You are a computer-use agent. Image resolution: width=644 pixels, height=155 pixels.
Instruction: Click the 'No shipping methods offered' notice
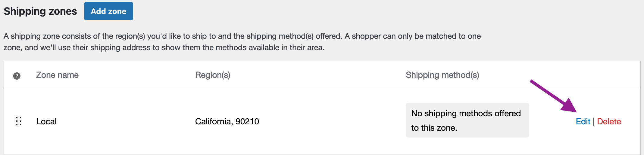[x=466, y=114]
